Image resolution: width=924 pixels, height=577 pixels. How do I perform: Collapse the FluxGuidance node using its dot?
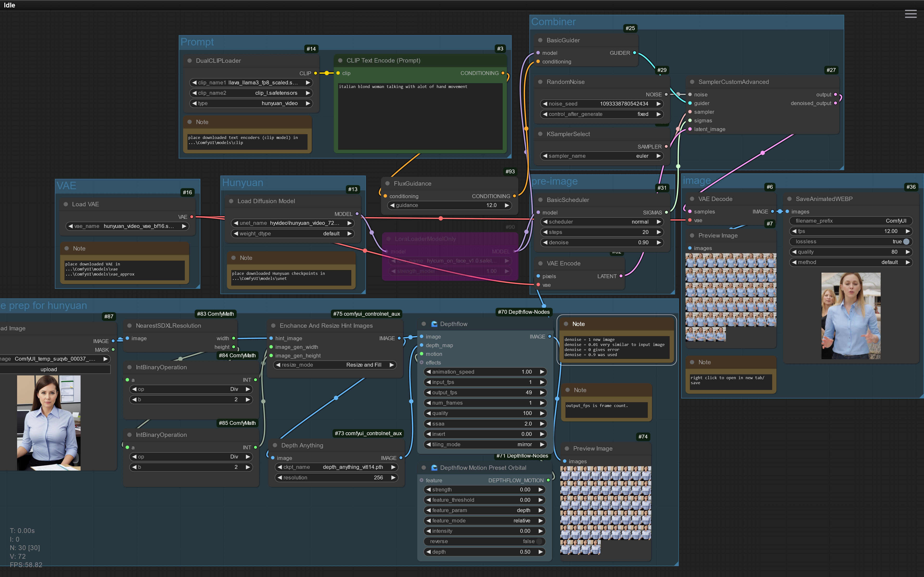387,183
